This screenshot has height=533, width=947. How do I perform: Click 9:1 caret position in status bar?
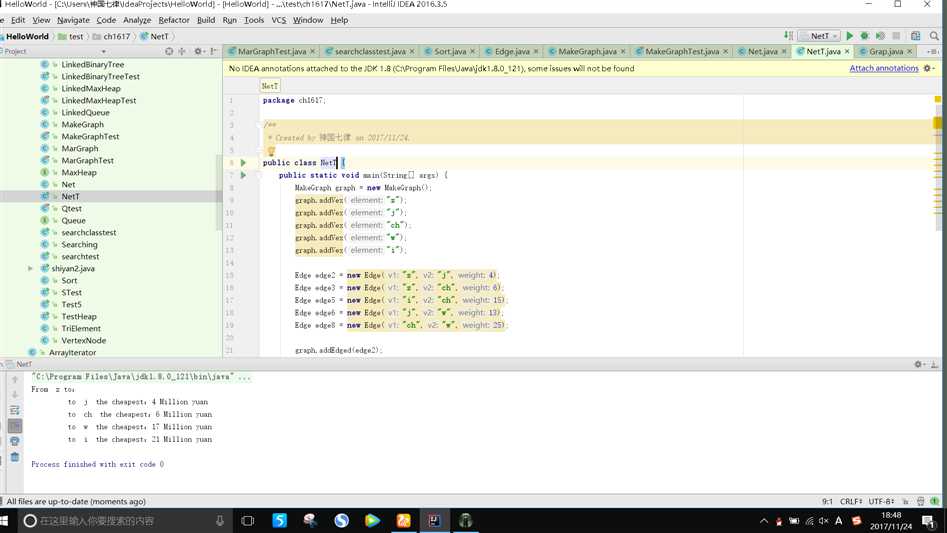tap(827, 501)
